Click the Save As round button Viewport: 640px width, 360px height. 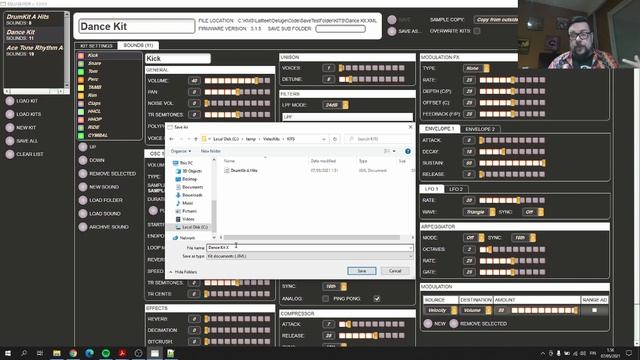coord(392,31)
